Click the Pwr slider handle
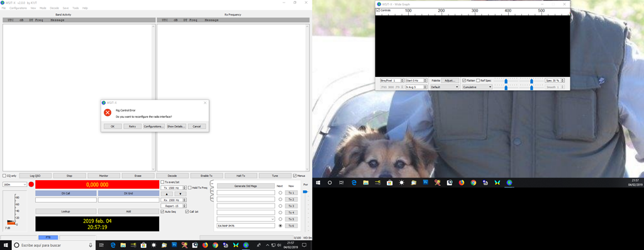 [x=305, y=191]
